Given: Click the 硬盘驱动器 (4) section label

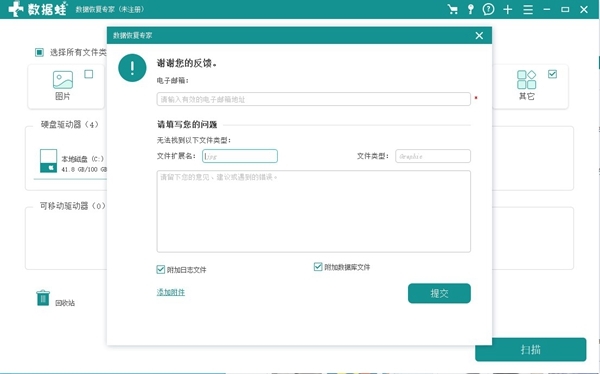Looking at the screenshot, I should 70,124.
